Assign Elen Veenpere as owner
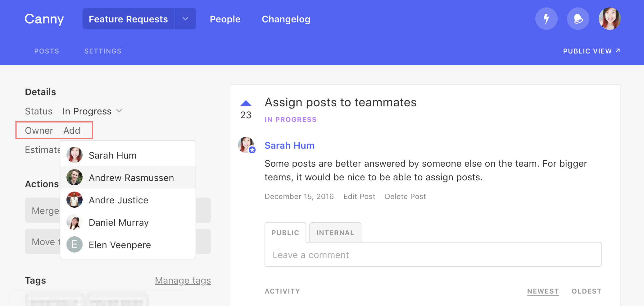Image resolution: width=644 pixels, height=306 pixels. click(128, 244)
